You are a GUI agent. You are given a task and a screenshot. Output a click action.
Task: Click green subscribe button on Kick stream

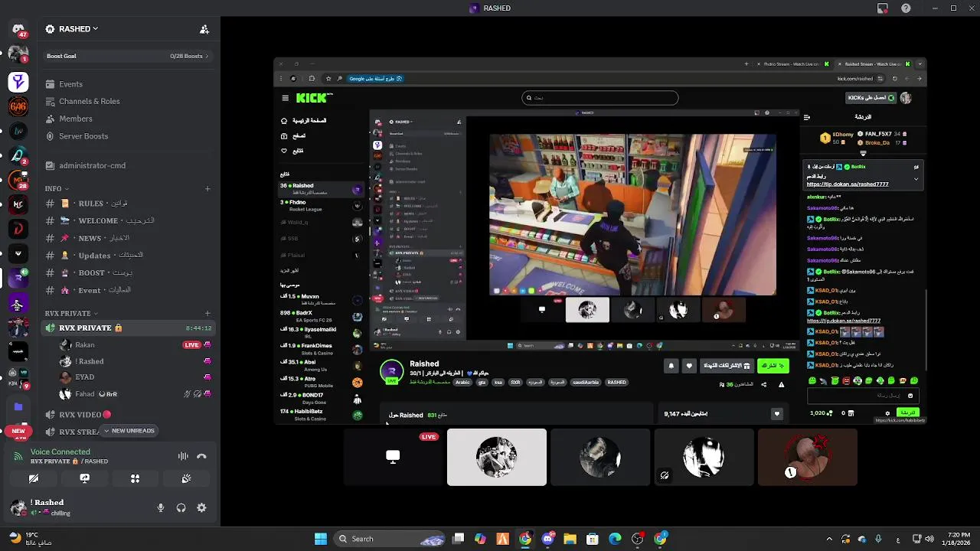[x=773, y=366]
